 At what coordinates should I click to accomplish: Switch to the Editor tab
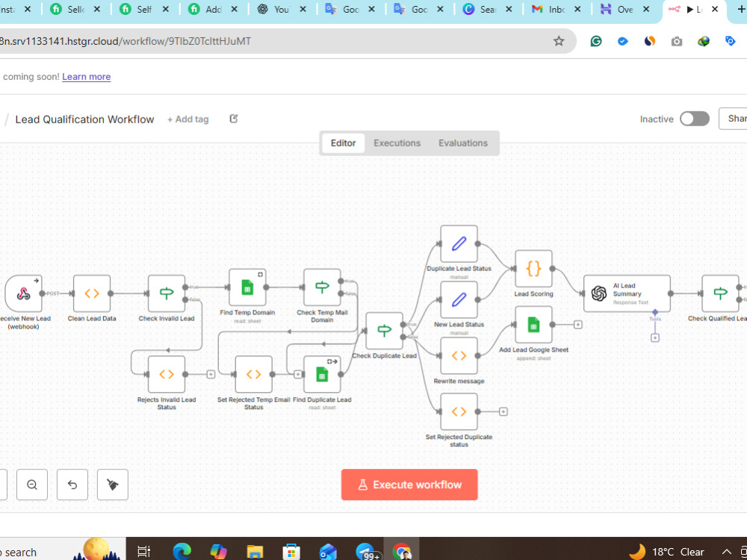(x=343, y=143)
